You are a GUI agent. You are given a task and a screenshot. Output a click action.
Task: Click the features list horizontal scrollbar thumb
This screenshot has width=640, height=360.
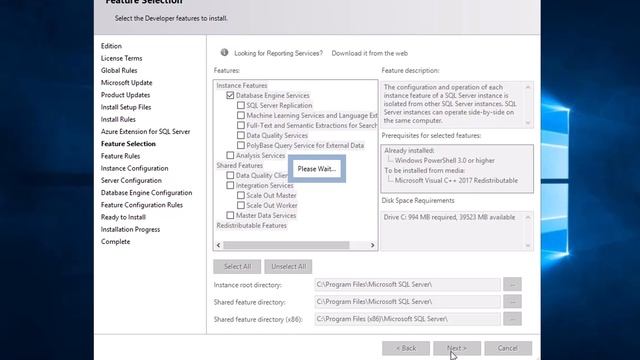286,245
